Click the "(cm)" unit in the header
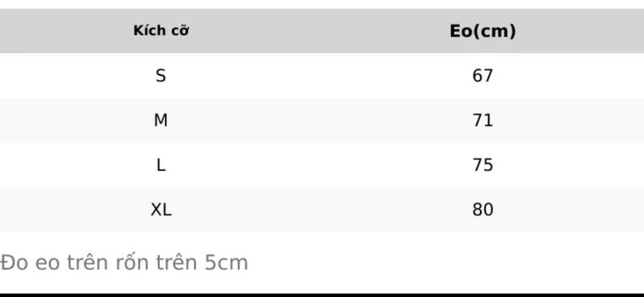 tap(495, 31)
